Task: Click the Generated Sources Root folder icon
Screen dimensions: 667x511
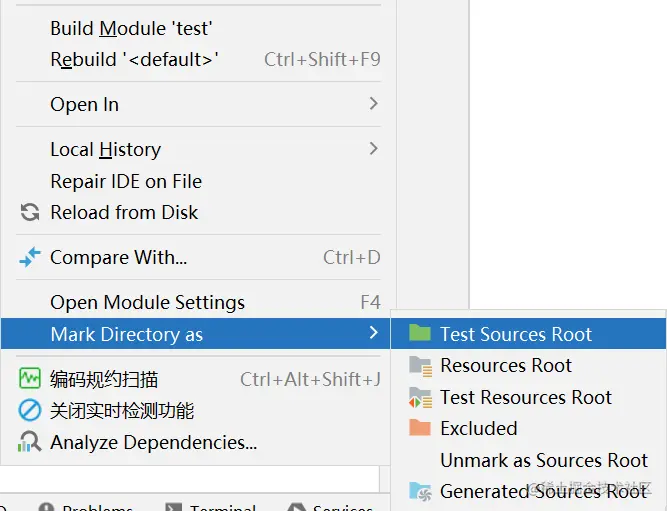Action: [x=420, y=491]
